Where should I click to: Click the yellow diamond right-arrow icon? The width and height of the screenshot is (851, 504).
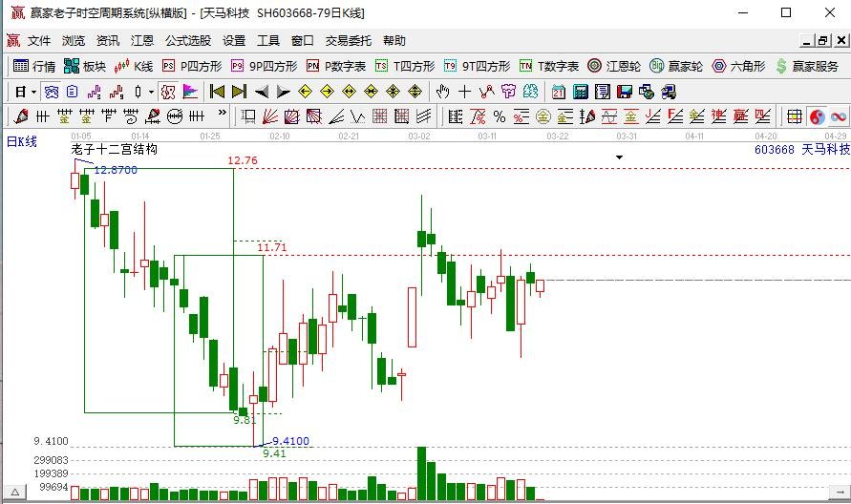[327, 92]
